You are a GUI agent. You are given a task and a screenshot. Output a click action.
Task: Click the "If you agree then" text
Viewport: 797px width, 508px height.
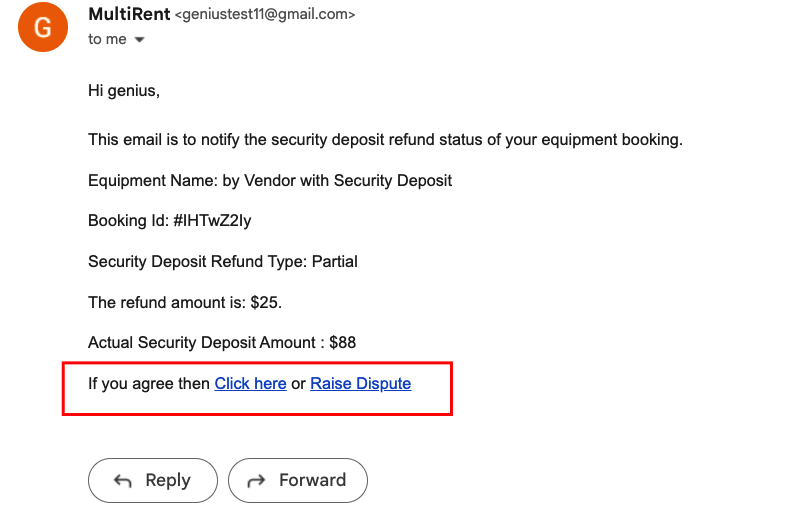(149, 383)
